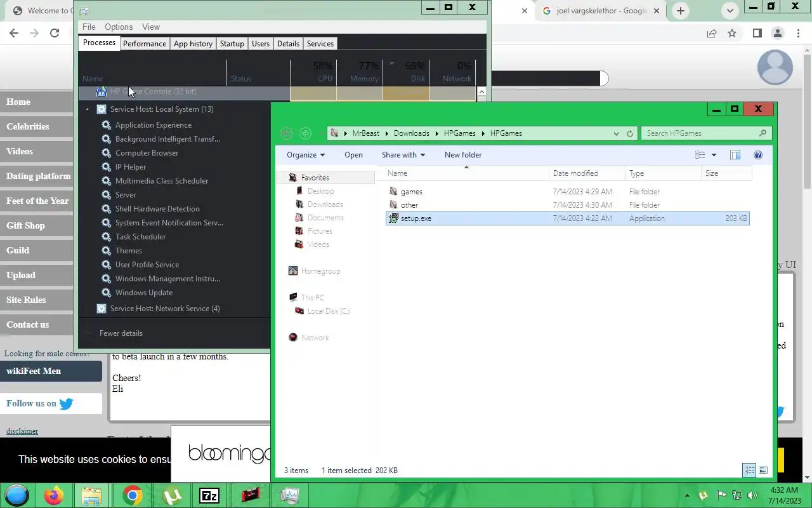Select the games folder
This screenshot has width=812, height=508.
[568, 192]
